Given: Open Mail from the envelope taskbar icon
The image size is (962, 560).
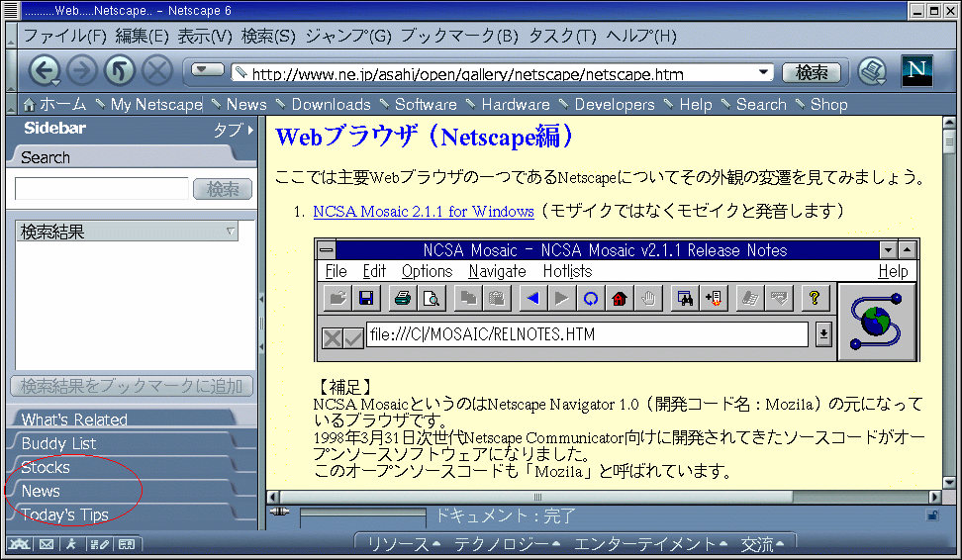Looking at the screenshot, I should (46, 544).
